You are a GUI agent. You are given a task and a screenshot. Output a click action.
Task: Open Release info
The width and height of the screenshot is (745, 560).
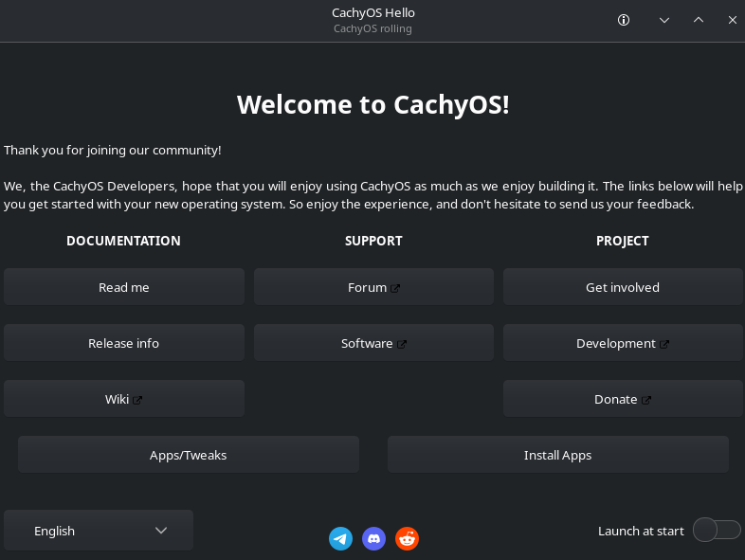point(124,343)
